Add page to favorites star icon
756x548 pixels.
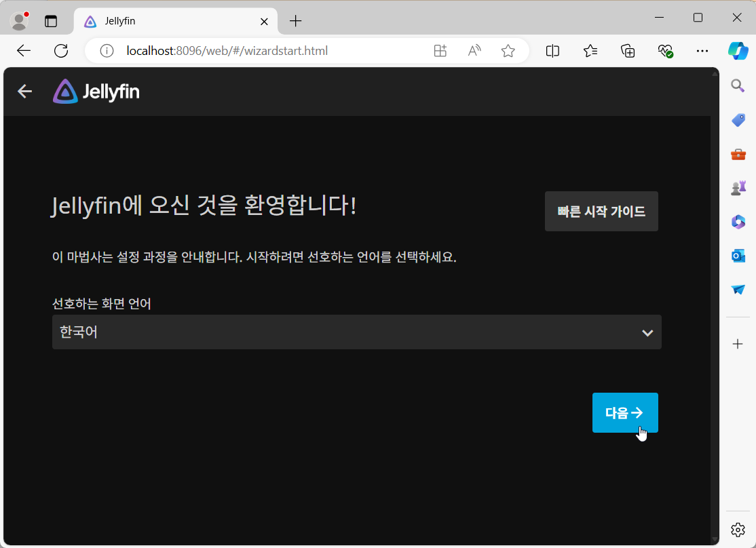508,51
